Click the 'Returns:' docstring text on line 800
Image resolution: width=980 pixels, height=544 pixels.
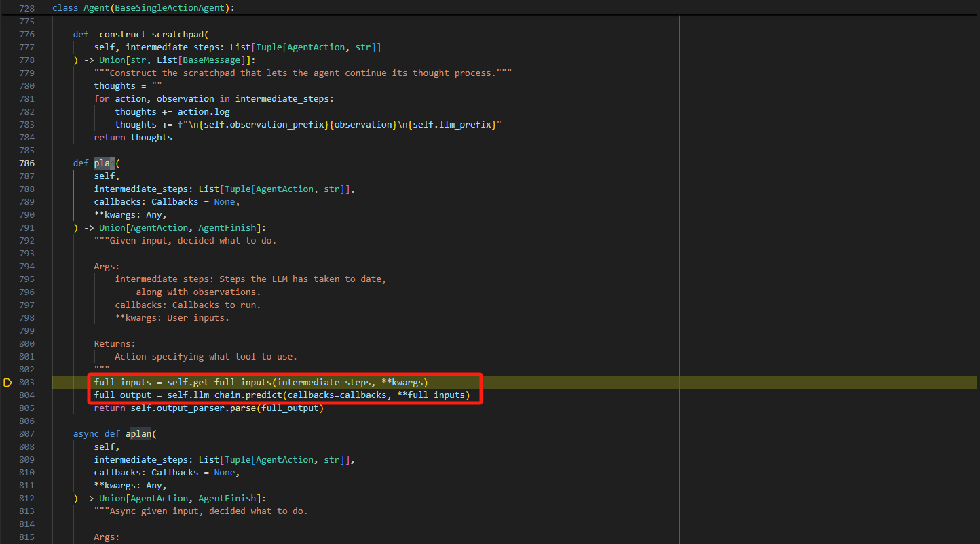click(115, 344)
